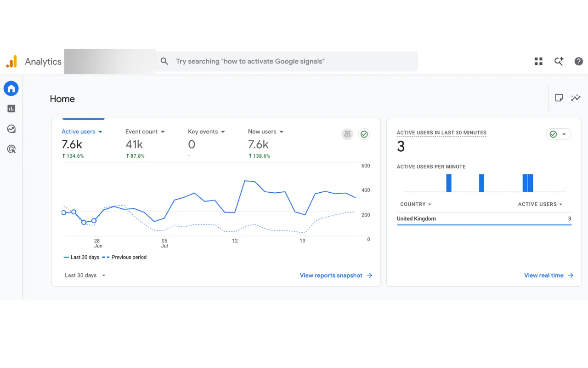Viewport: 588px width, 368px height.
Task: Open the search with sparkle icon
Action: click(x=559, y=61)
